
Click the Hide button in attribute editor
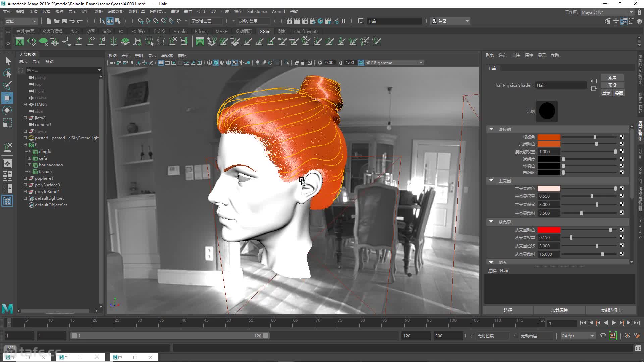pyautogui.click(x=619, y=93)
